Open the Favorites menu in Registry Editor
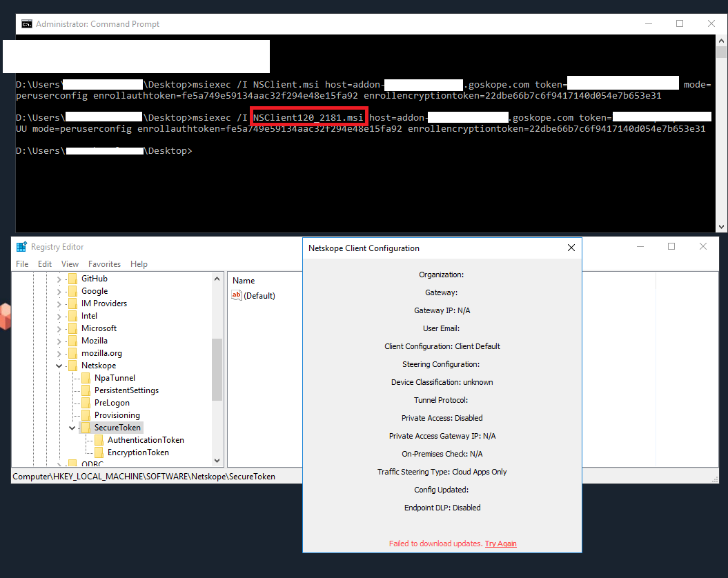Image resolution: width=728 pixels, height=578 pixels. click(x=104, y=263)
